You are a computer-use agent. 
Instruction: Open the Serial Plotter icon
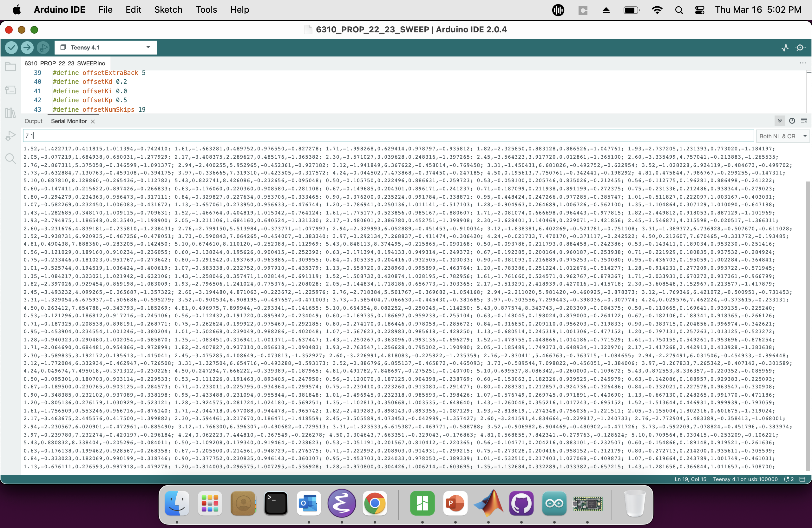click(x=785, y=48)
